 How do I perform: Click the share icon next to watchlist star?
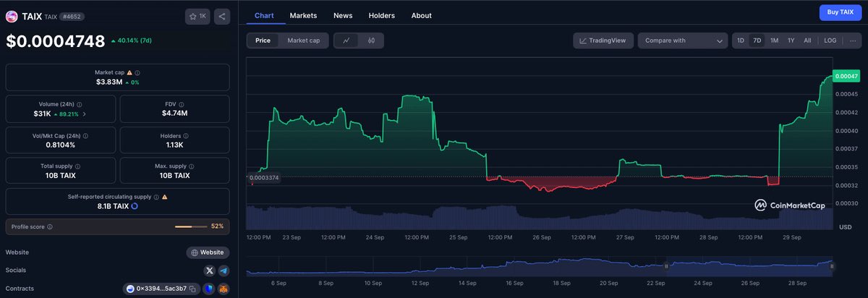[x=221, y=16]
